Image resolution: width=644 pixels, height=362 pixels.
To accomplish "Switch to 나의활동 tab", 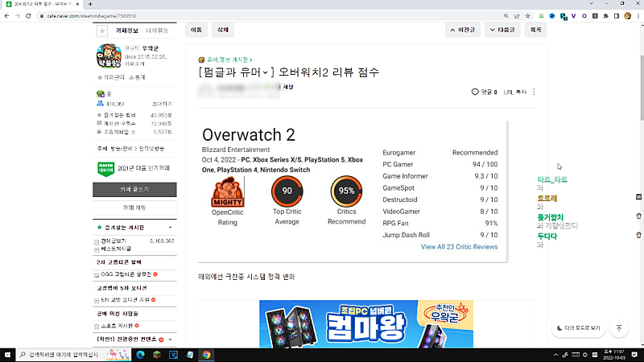I will tap(157, 31).
